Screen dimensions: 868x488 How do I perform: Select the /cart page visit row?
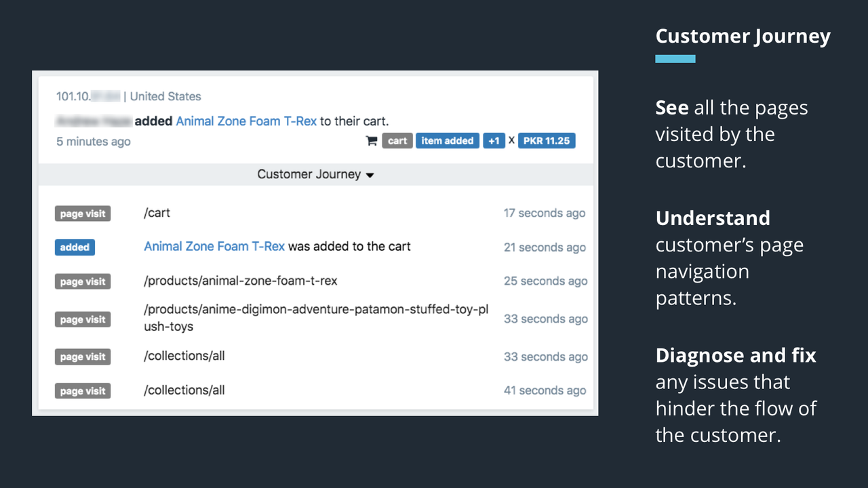click(157, 213)
